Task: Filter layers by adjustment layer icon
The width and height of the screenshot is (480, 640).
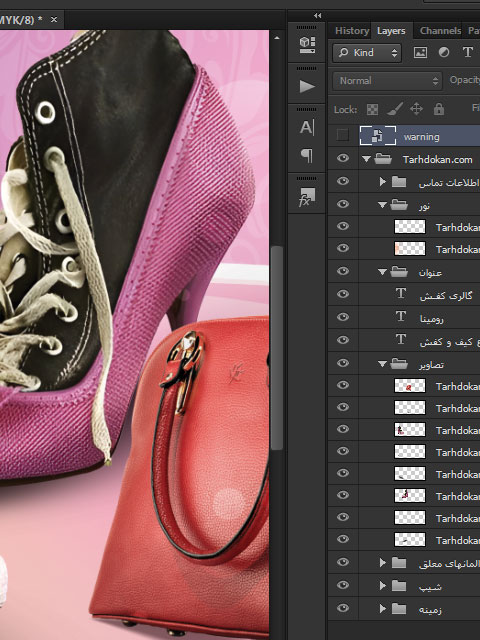Action: pos(444,52)
